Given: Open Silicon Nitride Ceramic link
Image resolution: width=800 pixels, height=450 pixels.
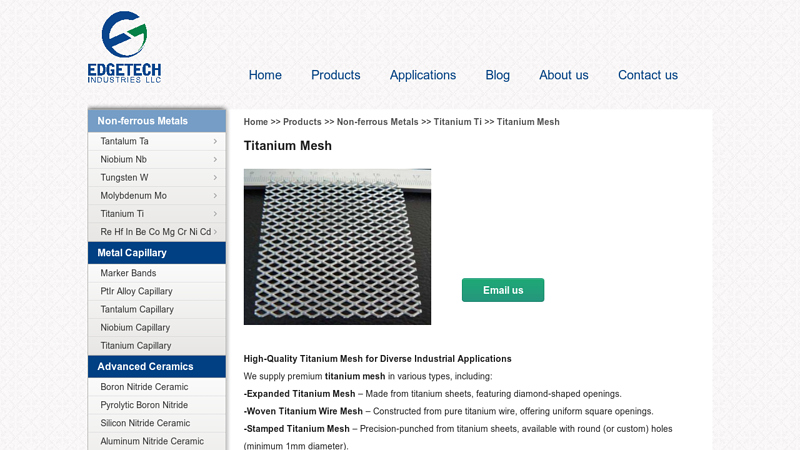Looking at the screenshot, I should (x=145, y=423).
